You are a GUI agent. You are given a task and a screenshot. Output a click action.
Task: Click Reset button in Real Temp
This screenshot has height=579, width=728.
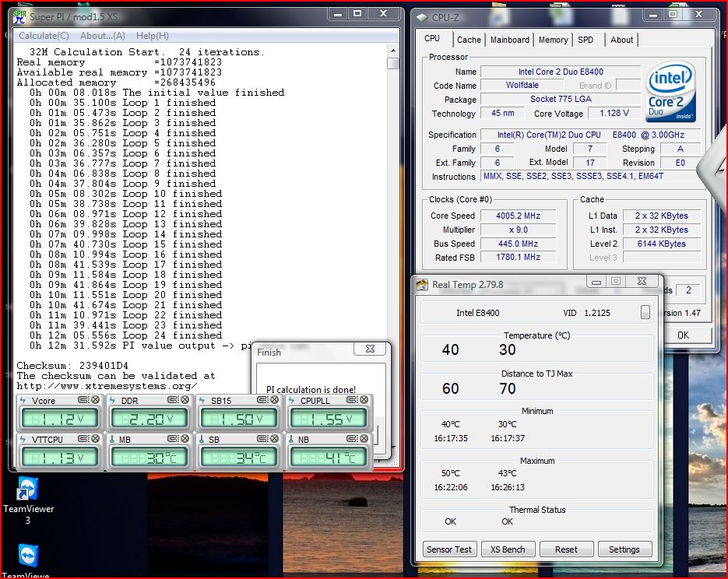coord(566,549)
